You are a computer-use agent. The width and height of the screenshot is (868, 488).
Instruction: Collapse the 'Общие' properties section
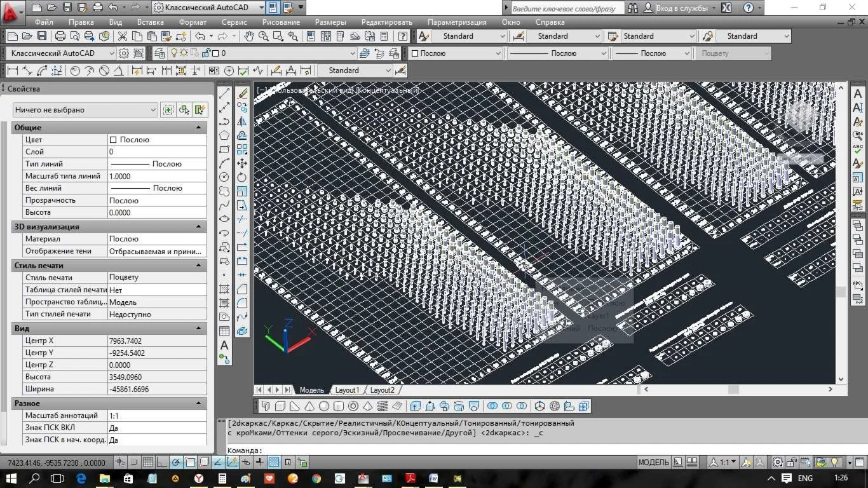coord(198,128)
